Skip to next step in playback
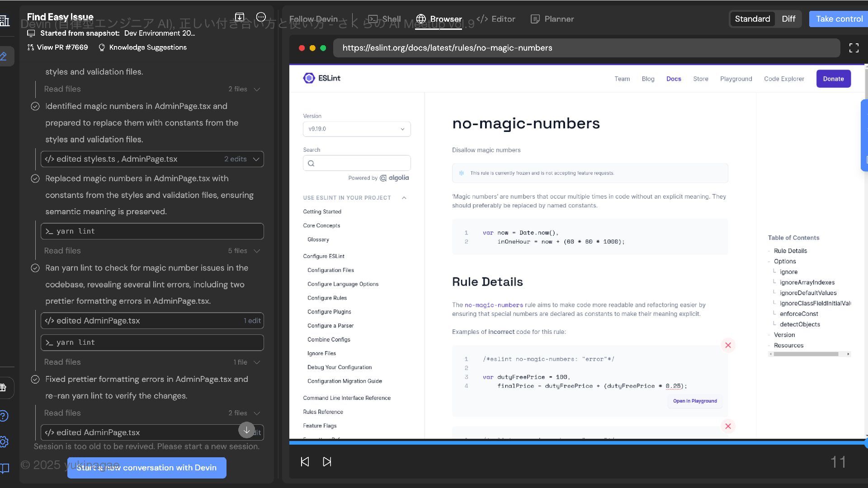Image resolution: width=868 pixels, height=488 pixels. point(327,461)
